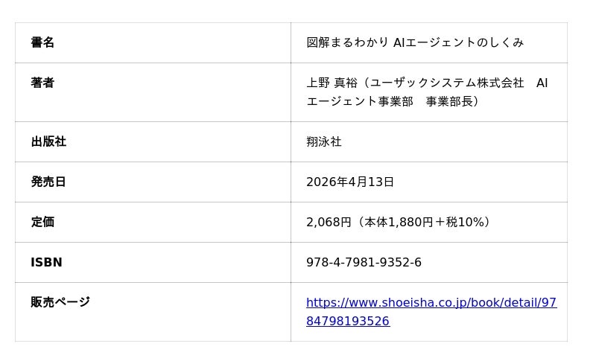Select the price 2,068円
596x364 pixels.
pos(328,223)
